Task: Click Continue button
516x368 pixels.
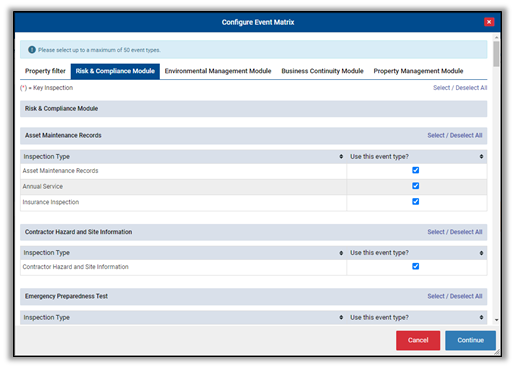Action: [470, 340]
